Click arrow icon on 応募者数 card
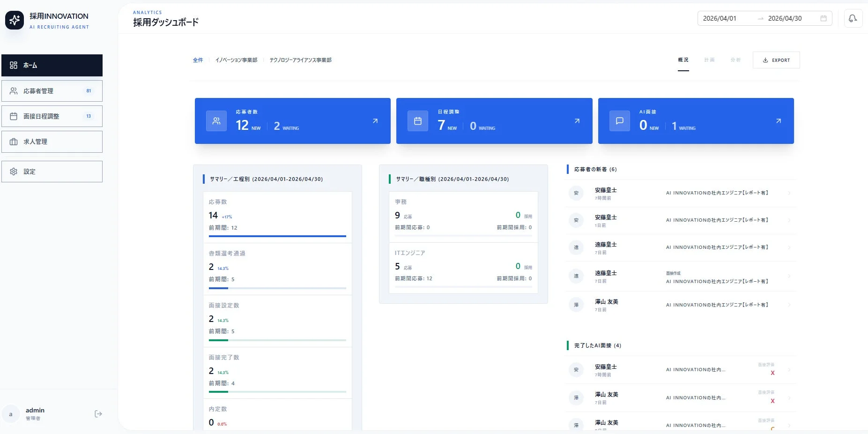 click(x=375, y=121)
